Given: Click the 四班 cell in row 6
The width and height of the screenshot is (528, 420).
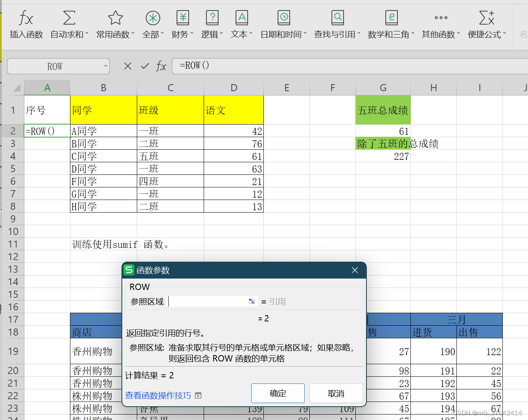Looking at the screenshot, I should point(170,181).
